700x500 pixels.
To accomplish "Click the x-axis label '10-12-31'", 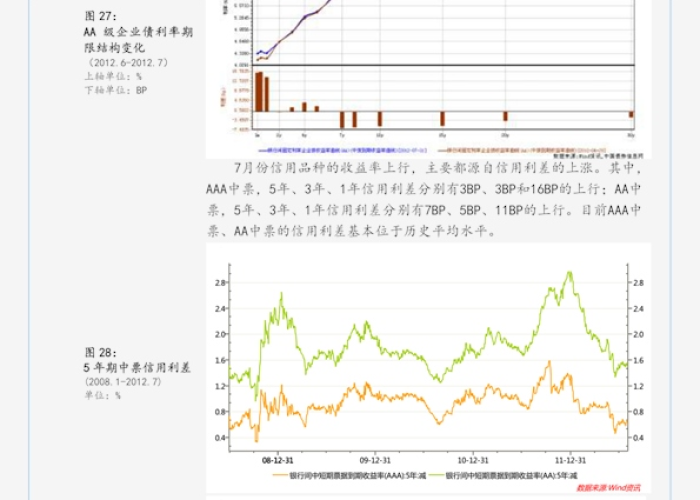I will click(x=473, y=460).
